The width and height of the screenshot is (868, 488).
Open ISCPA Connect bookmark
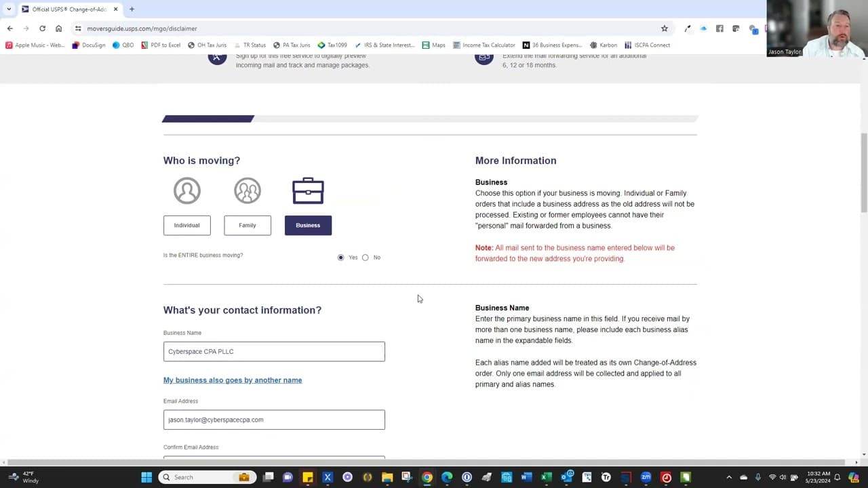click(647, 45)
